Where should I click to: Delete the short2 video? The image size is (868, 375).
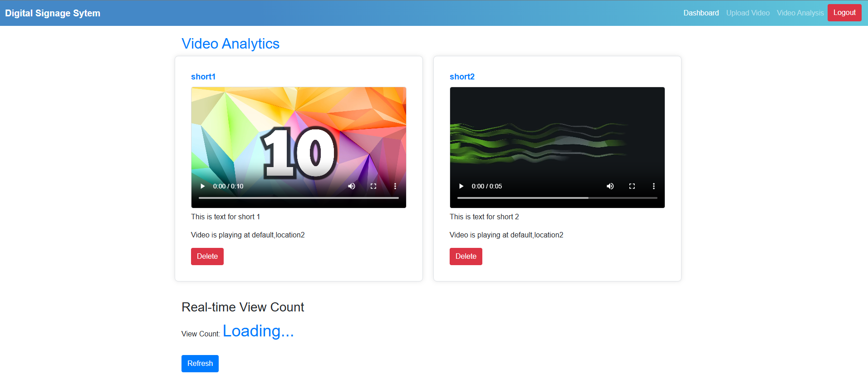tap(466, 257)
